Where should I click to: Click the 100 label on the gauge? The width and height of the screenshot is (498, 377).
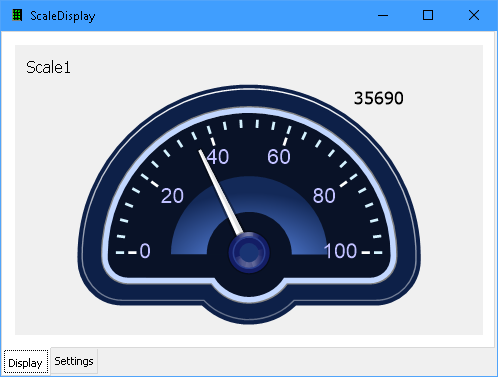point(341,251)
